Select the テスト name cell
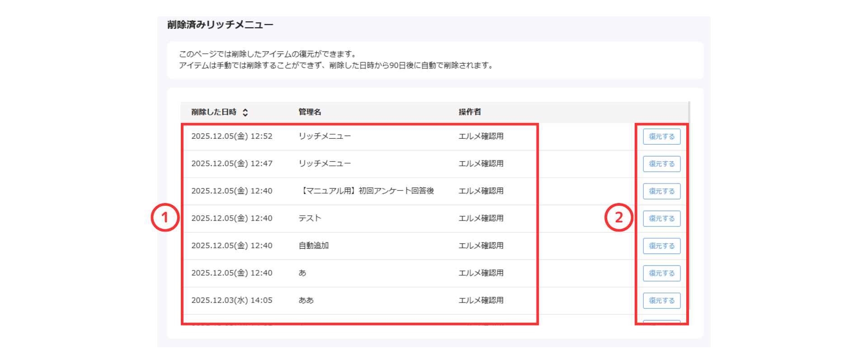 pyautogui.click(x=310, y=218)
